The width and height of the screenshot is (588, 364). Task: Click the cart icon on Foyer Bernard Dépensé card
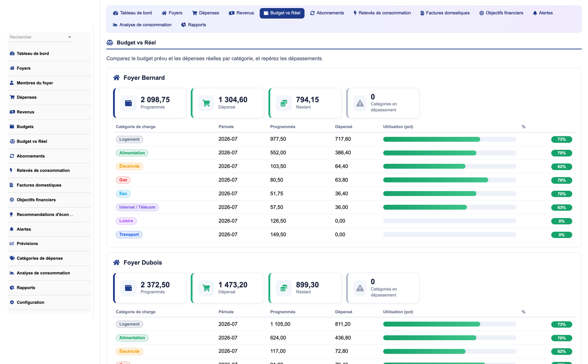point(206,103)
